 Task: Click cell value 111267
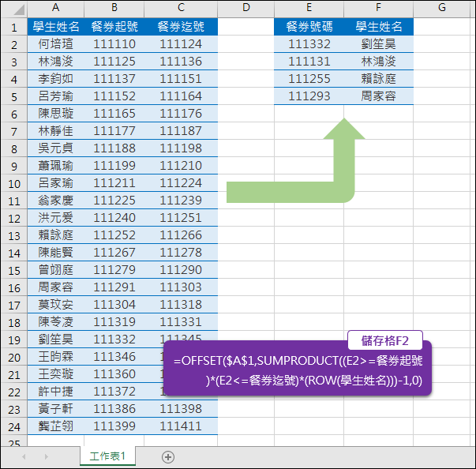tap(114, 252)
